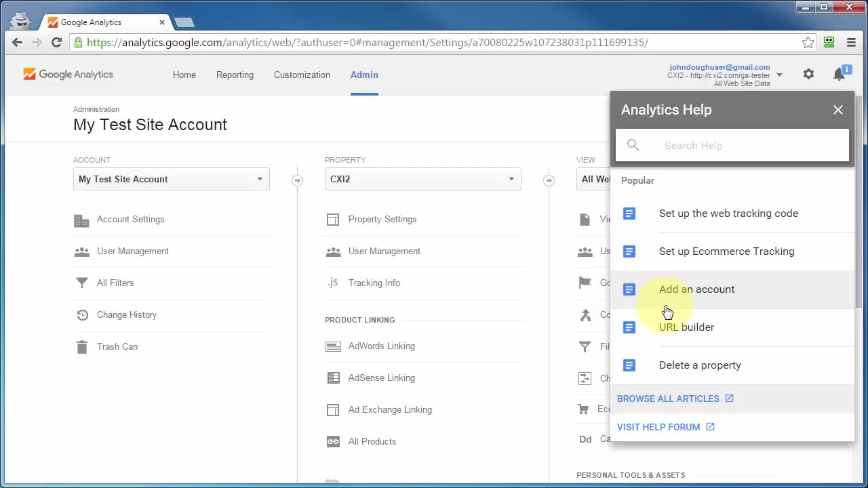The height and width of the screenshot is (488, 868).
Task: Select the Admin tab
Action: coord(364,75)
